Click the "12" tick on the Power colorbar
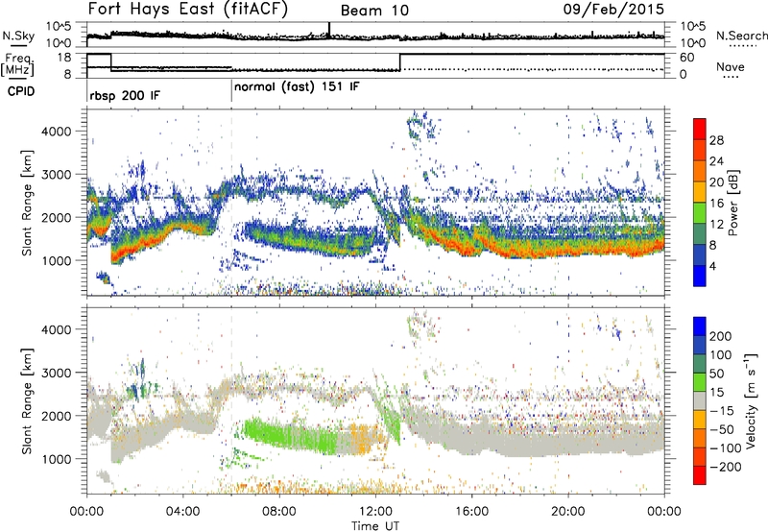The height and width of the screenshot is (532, 768). click(716, 225)
